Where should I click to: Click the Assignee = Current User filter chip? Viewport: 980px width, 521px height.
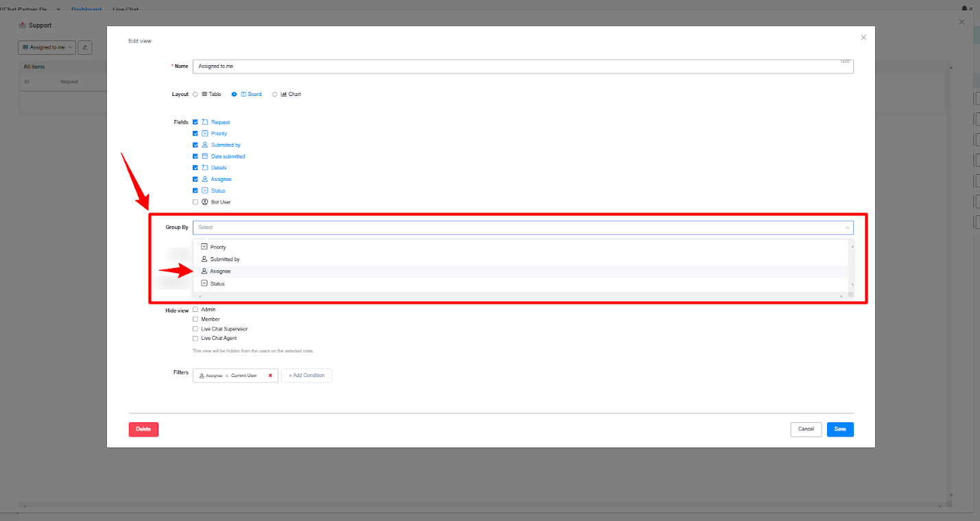click(x=235, y=376)
